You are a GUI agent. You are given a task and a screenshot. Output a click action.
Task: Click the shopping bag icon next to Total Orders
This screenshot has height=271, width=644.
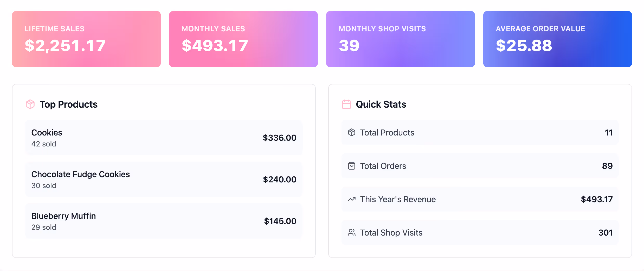352,166
